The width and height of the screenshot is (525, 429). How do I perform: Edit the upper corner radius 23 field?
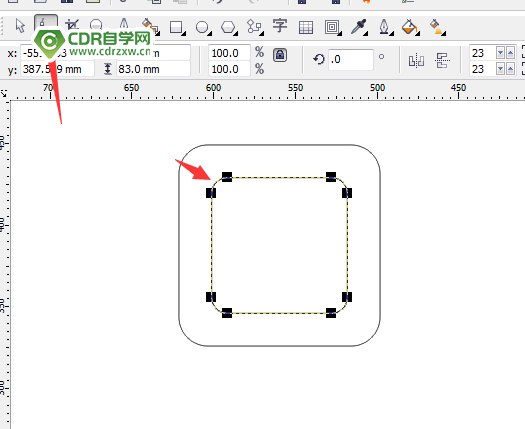483,53
